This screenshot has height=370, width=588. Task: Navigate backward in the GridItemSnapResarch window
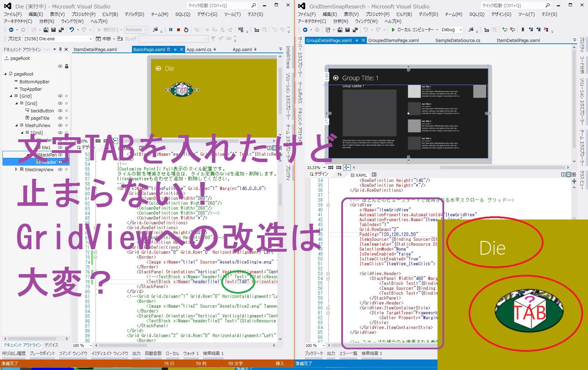[x=305, y=30]
